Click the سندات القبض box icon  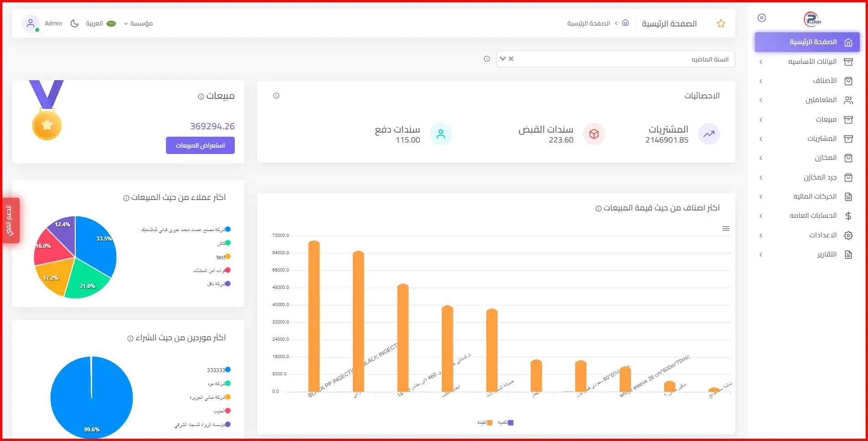pyautogui.click(x=594, y=134)
